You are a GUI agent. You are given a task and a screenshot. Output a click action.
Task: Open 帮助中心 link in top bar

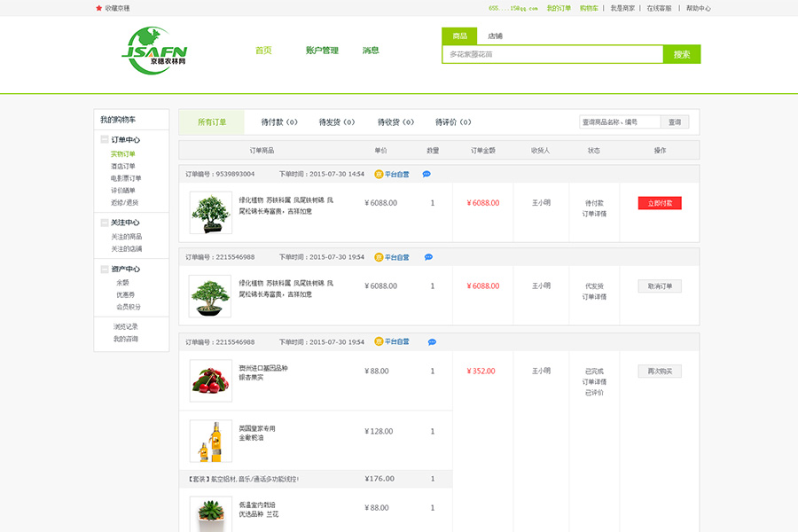[x=699, y=8]
